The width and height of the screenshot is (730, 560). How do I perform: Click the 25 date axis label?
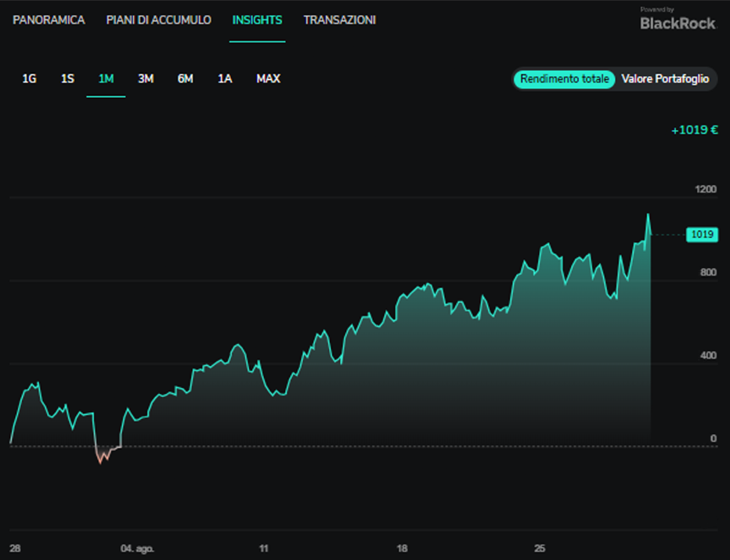tap(539, 548)
